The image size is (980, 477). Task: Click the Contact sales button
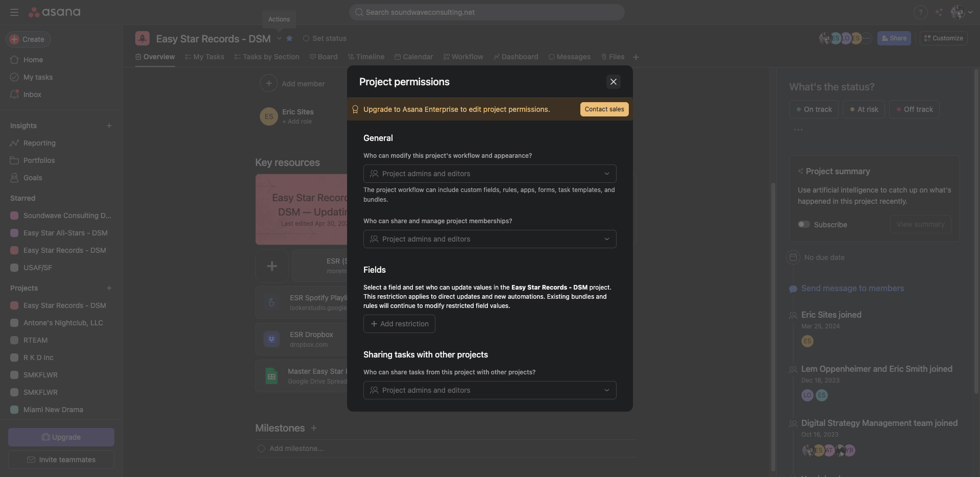[x=604, y=109]
